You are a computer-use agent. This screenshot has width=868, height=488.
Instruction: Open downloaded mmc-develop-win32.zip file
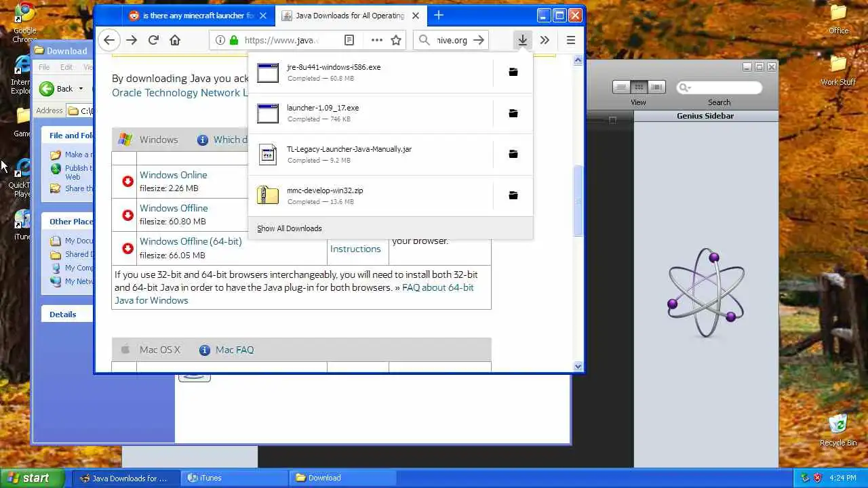tap(371, 195)
